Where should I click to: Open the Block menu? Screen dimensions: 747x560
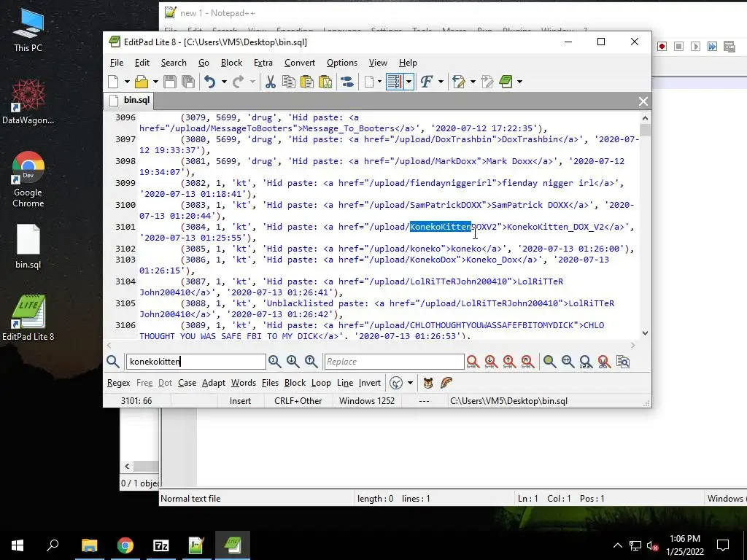click(x=231, y=63)
